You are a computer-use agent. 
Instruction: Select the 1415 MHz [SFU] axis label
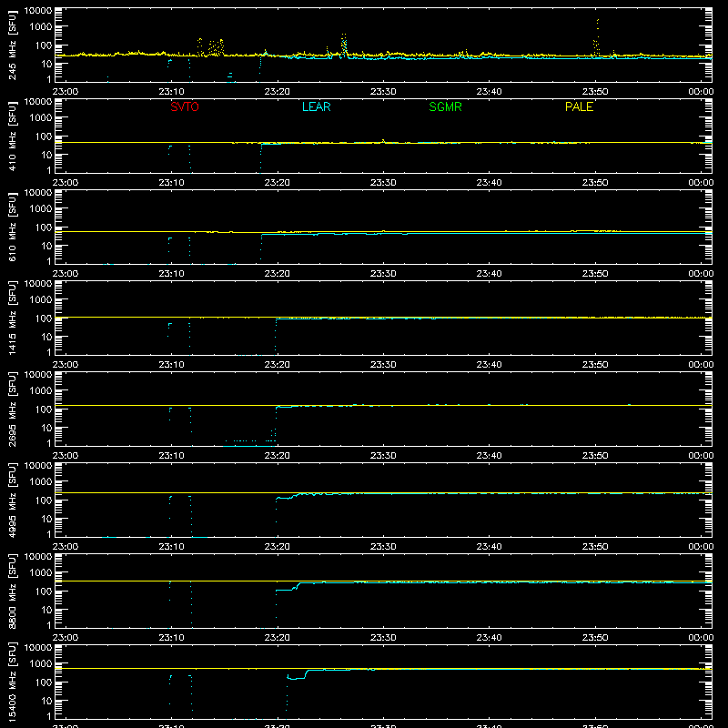tap(12, 318)
